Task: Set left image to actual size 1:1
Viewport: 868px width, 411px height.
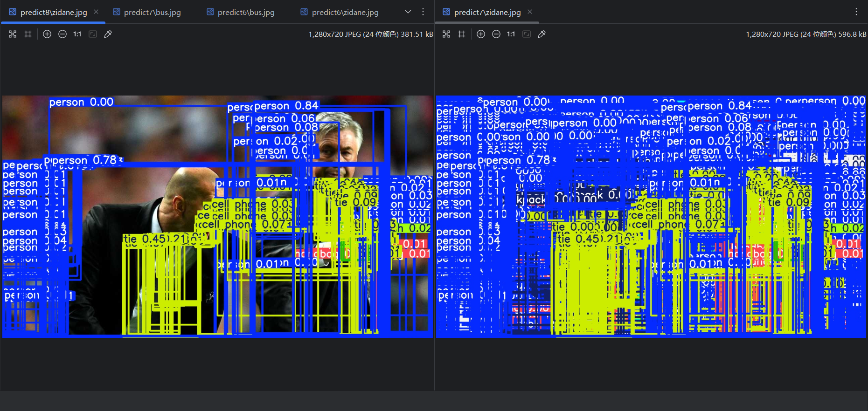Action: (77, 34)
